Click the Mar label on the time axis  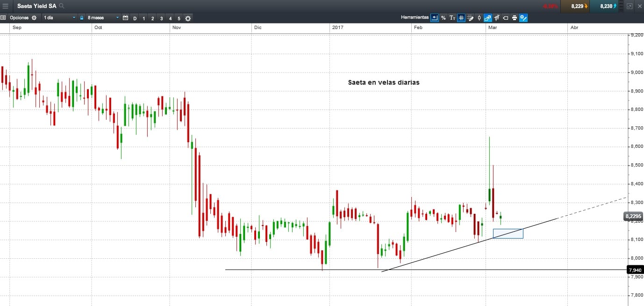click(x=492, y=28)
